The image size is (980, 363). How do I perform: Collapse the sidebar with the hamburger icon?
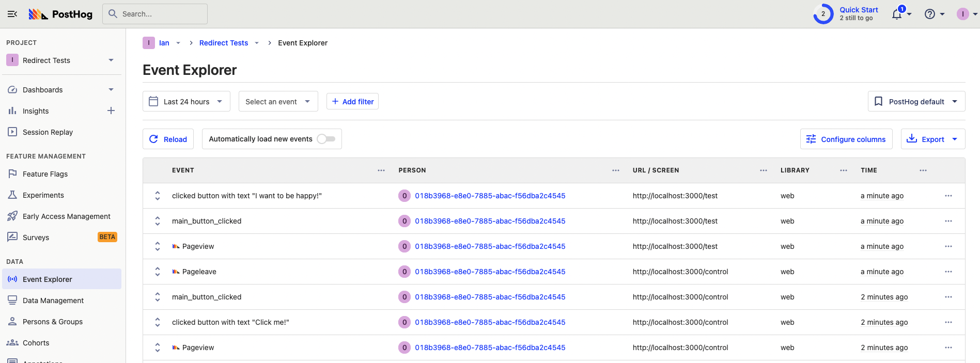pyautogui.click(x=12, y=14)
